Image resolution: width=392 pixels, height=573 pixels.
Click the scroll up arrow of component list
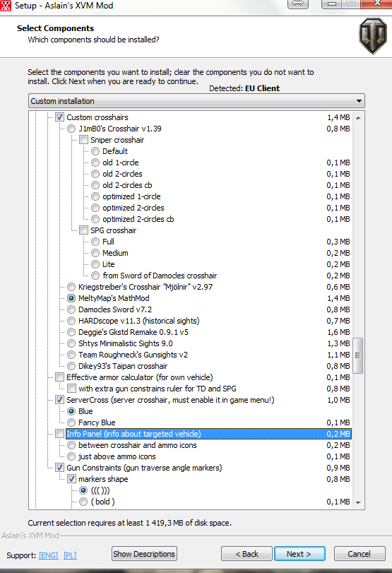pyautogui.click(x=358, y=118)
